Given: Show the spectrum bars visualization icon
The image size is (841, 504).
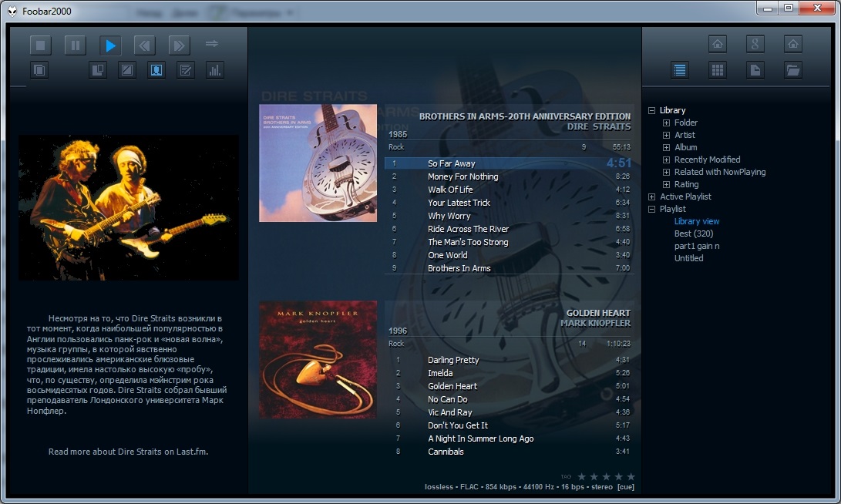Looking at the screenshot, I should (214, 70).
